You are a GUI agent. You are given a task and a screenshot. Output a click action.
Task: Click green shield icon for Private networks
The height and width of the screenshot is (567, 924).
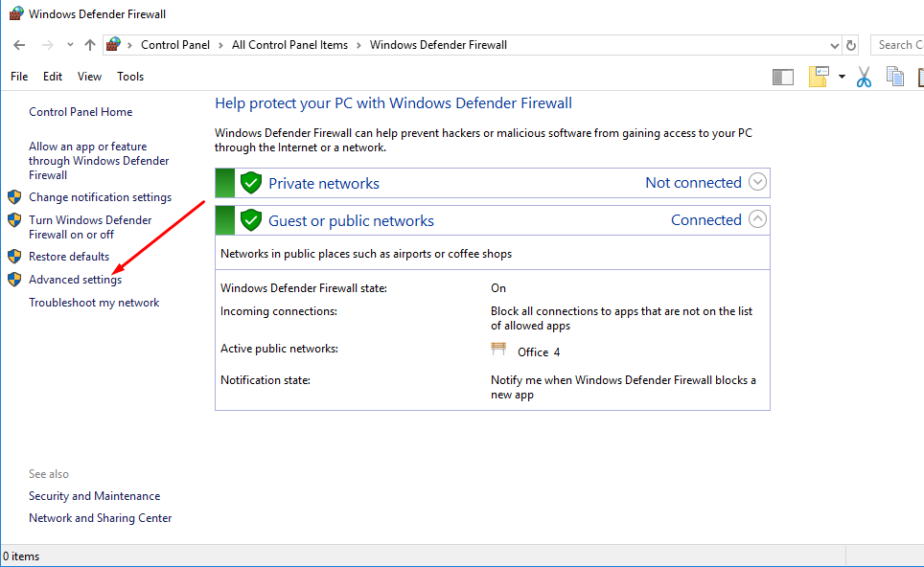pos(251,183)
